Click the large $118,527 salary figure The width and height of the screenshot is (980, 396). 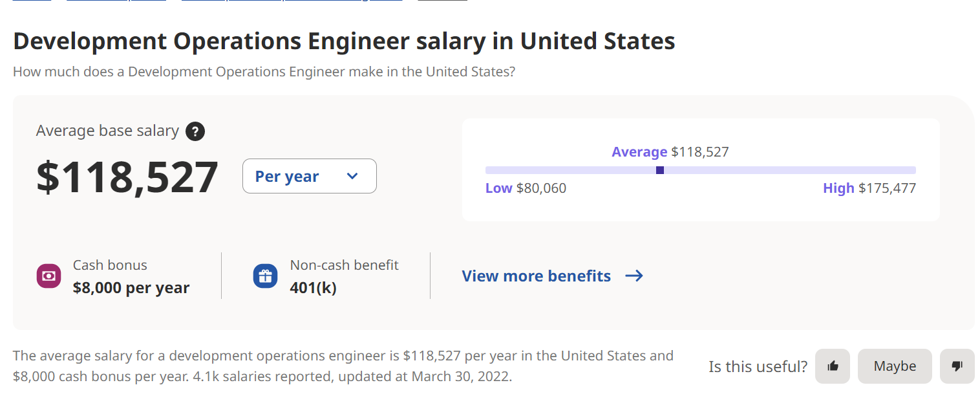tap(127, 177)
